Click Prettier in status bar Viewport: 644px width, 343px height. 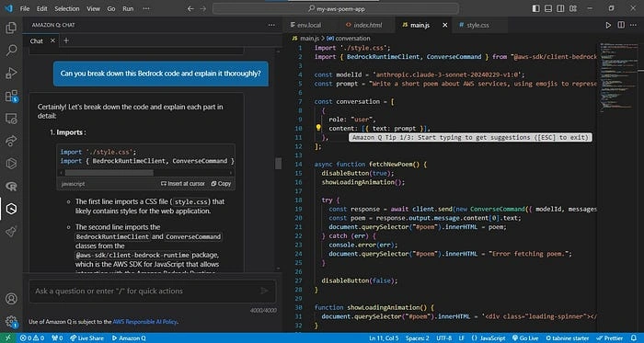(609, 338)
